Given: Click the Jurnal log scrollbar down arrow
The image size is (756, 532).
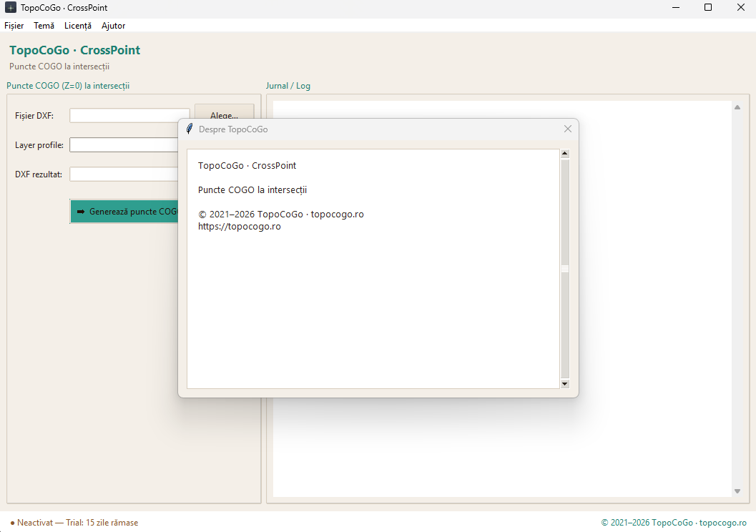Looking at the screenshot, I should (737, 491).
